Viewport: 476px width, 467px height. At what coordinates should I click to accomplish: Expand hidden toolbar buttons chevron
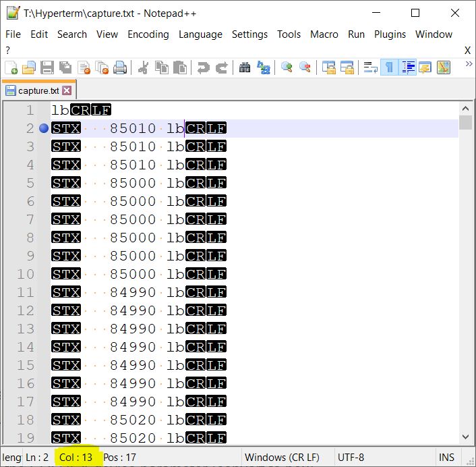pos(469,64)
